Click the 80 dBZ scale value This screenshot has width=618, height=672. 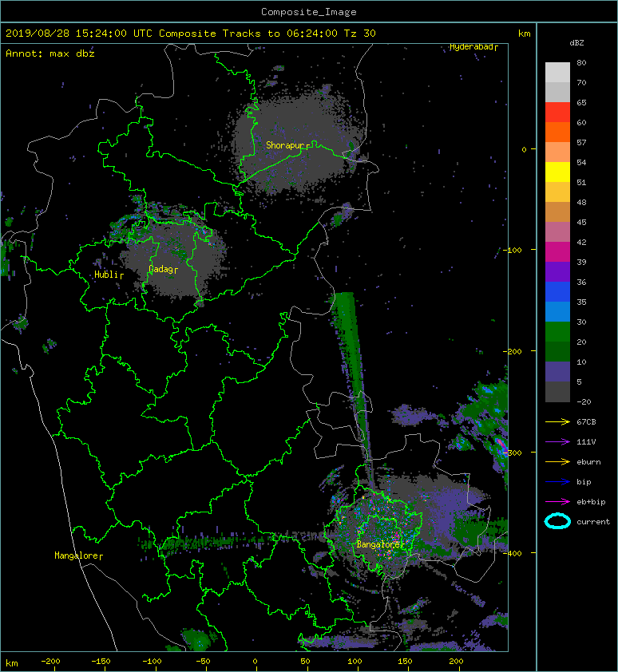click(x=581, y=62)
